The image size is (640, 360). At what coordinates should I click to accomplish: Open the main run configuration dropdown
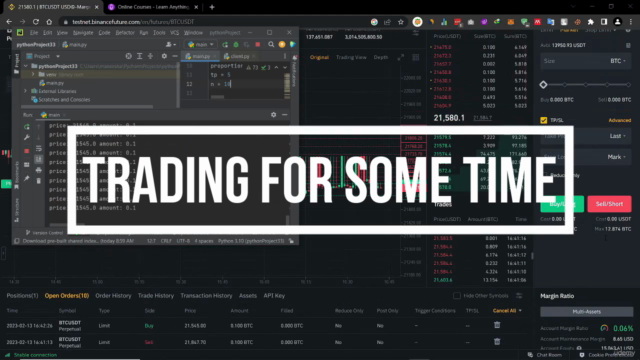(x=200, y=44)
